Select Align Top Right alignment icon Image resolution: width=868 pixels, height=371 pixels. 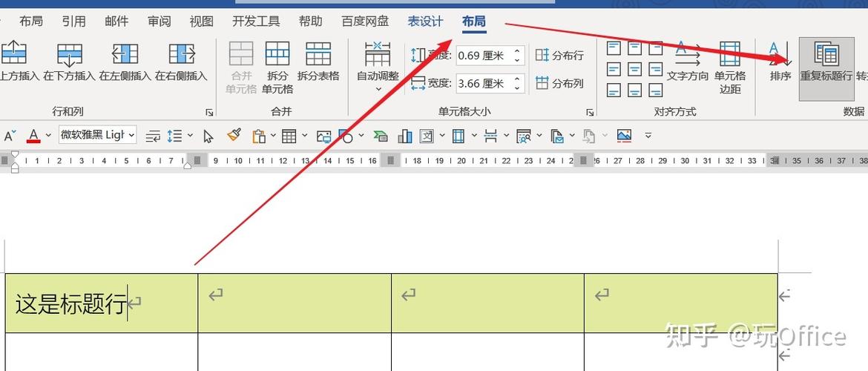[655, 49]
